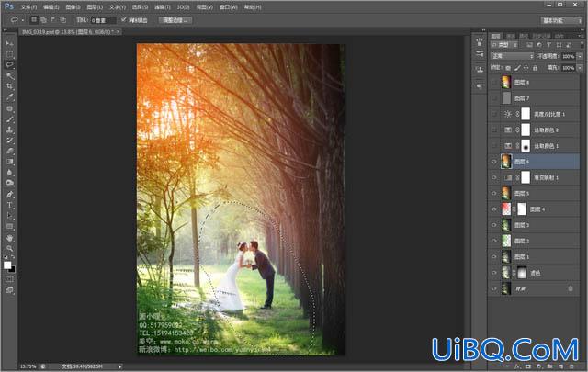Image resolution: width=588 pixels, height=372 pixels.
Task: Open the 滤镜(T) menu
Action: click(163, 7)
